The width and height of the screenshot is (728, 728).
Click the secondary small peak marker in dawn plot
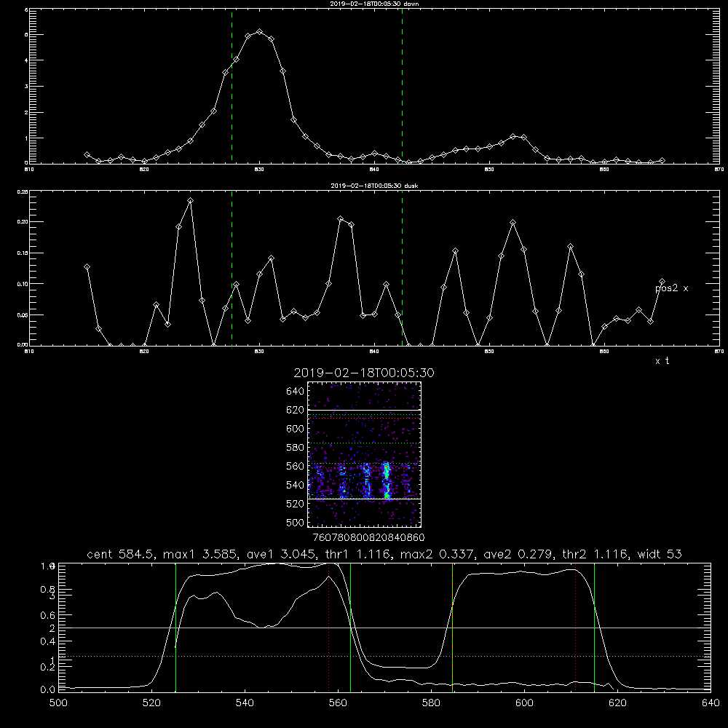tap(513, 137)
